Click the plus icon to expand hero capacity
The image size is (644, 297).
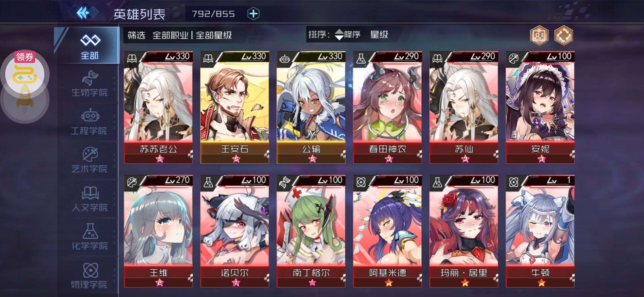coord(253,13)
